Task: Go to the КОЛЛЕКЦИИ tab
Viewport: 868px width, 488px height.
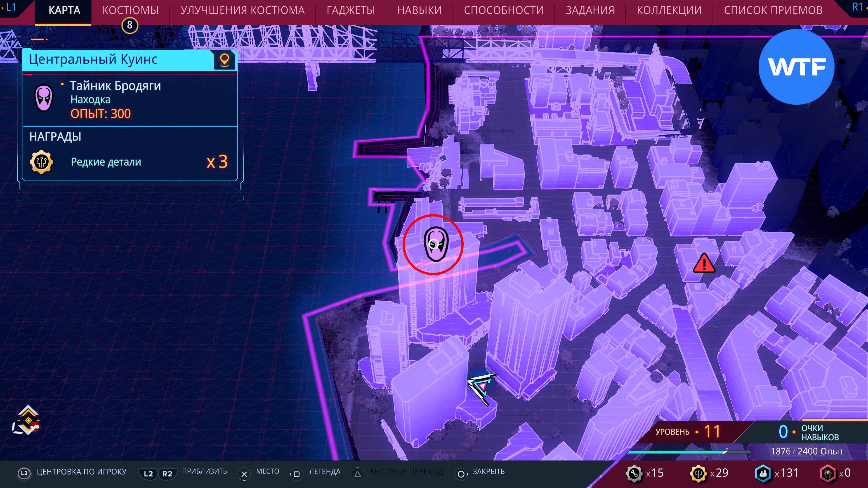Action: point(669,10)
